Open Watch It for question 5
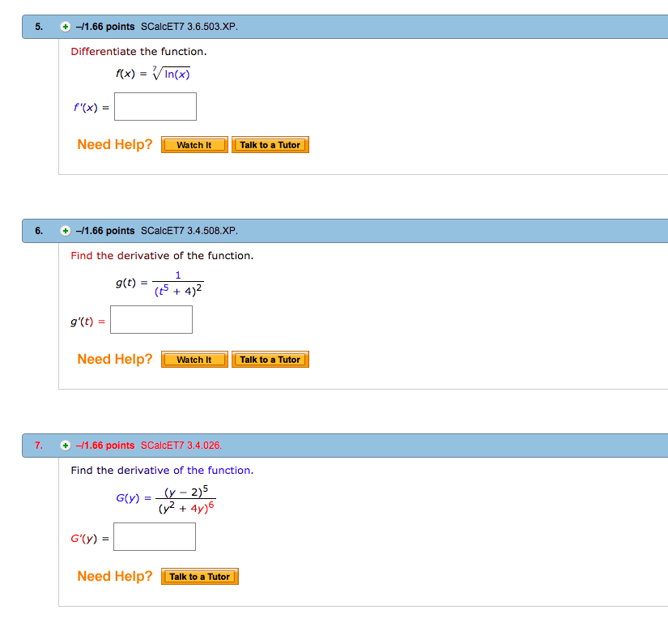668x644 pixels. click(x=194, y=145)
